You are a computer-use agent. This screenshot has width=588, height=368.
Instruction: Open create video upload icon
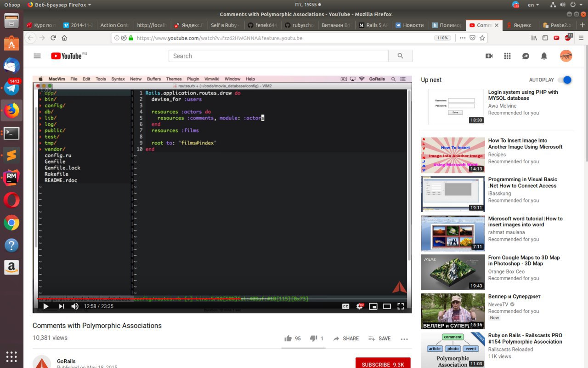[x=489, y=56]
